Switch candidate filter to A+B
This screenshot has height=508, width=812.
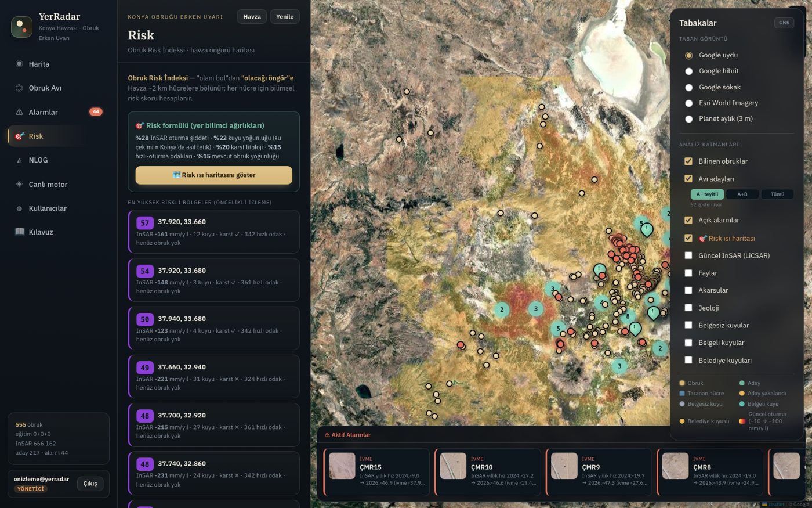coord(742,194)
